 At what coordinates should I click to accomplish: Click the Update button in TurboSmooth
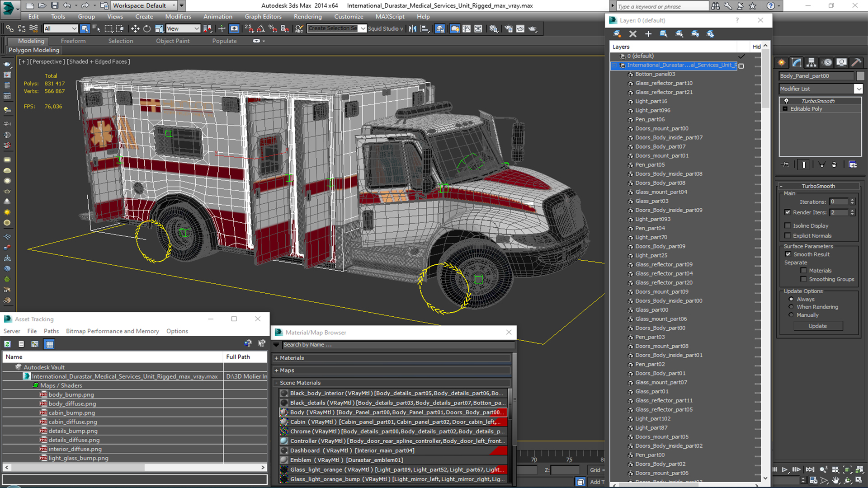click(818, 326)
